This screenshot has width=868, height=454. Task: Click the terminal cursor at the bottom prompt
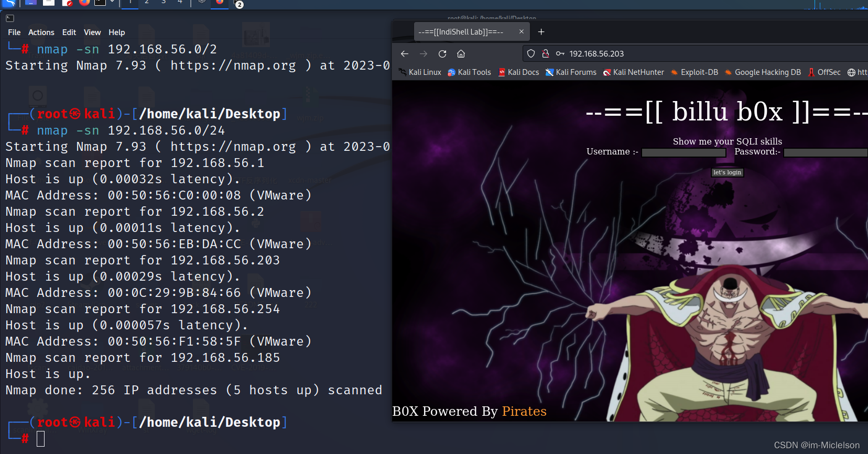point(41,439)
